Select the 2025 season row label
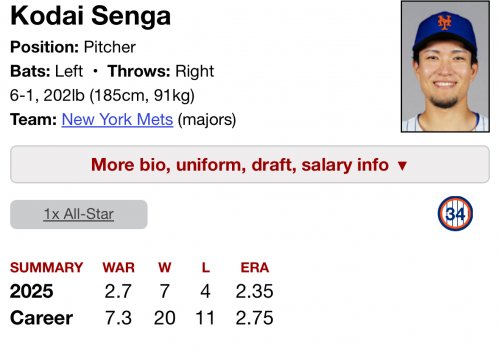Screen dimensions: 500x360 [32, 291]
